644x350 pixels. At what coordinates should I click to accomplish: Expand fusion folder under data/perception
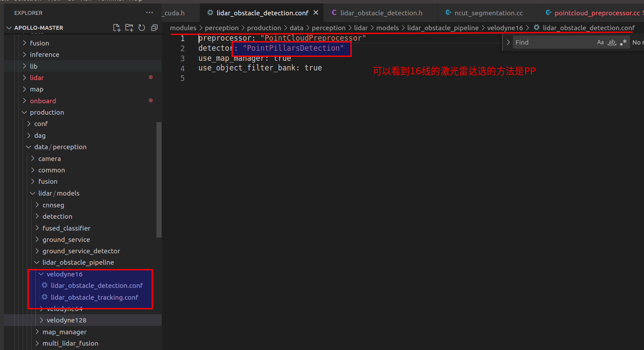[x=83, y=182]
